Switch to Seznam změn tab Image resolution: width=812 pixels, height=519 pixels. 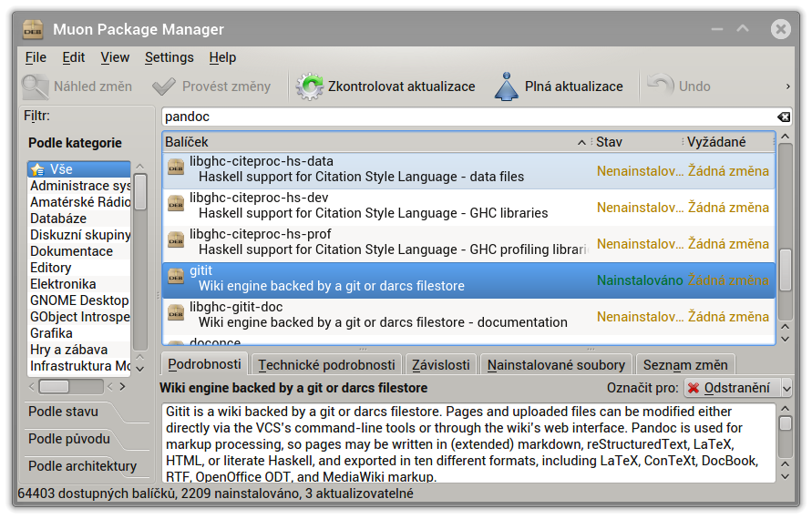685,365
